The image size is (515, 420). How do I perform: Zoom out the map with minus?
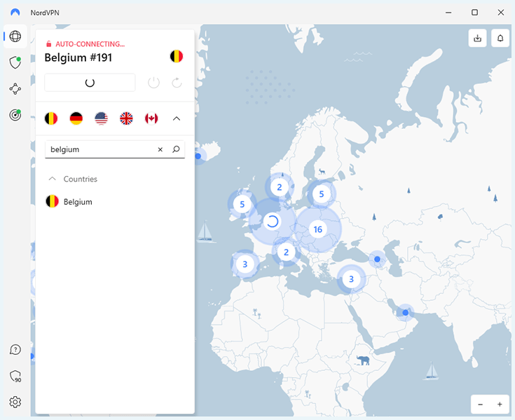tap(480, 405)
